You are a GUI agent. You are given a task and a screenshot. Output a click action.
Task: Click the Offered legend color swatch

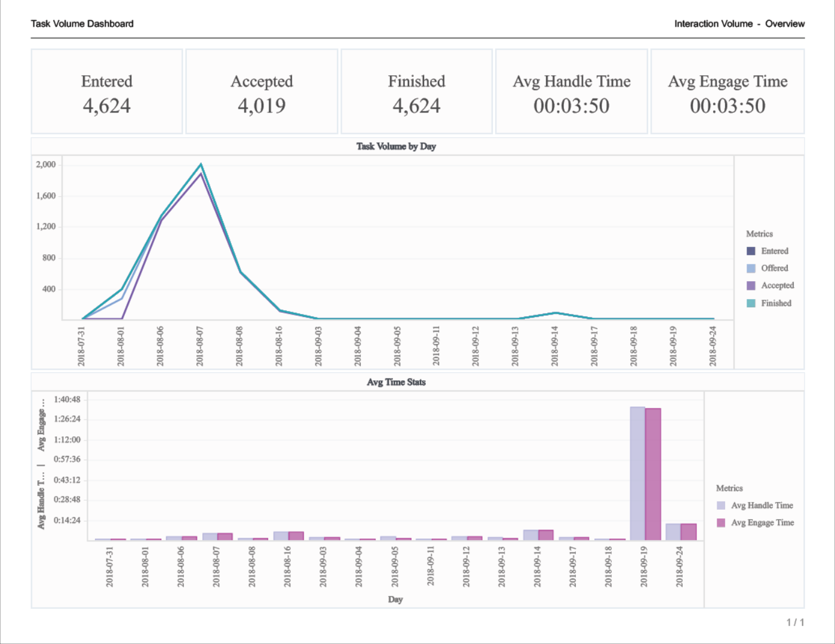coord(751,269)
